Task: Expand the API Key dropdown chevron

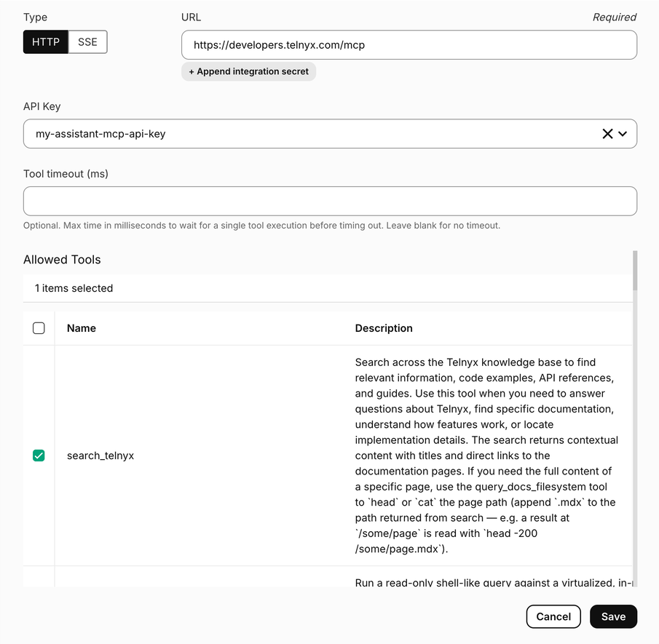Action: [x=623, y=134]
